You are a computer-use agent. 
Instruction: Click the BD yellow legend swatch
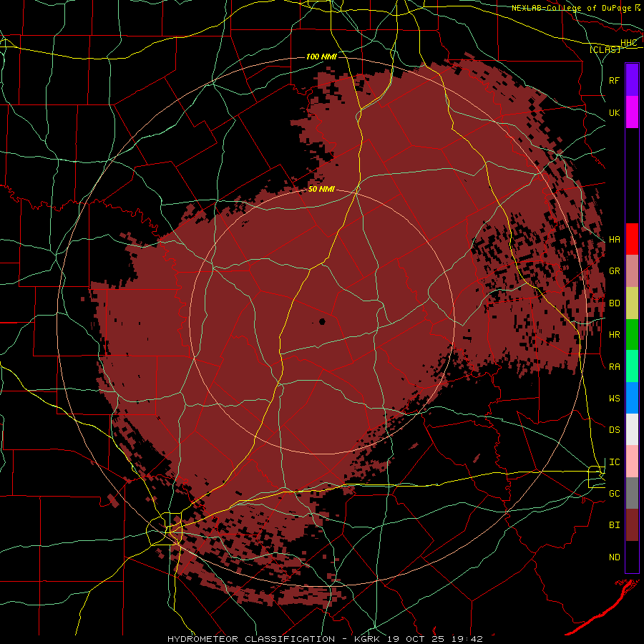[632, 303]
